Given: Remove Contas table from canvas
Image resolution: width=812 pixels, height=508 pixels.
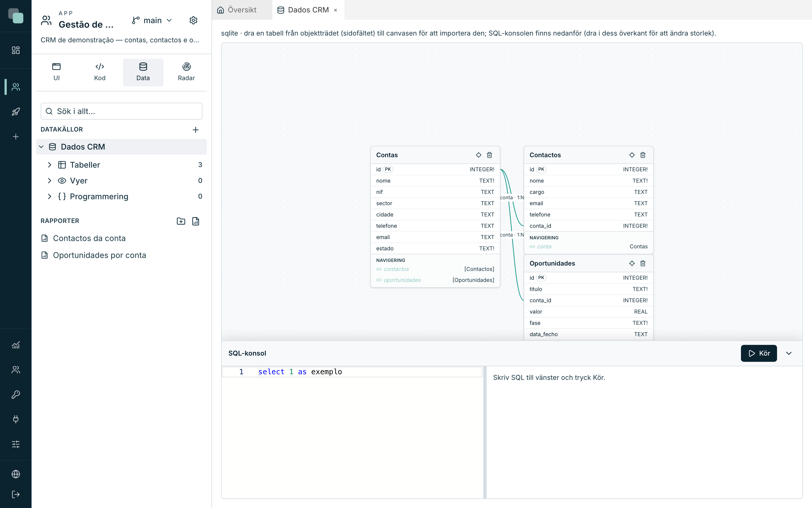Looking at the screenshot, I should [x=489, y=155].
